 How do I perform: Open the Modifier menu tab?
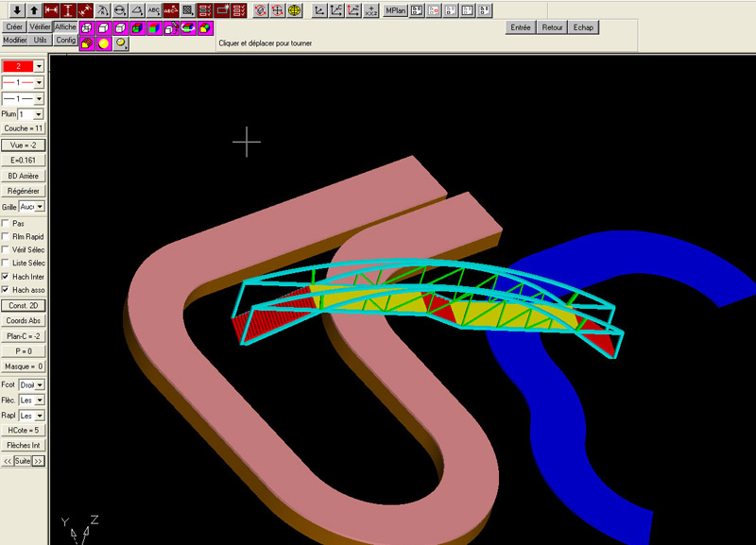coord(14,41)
